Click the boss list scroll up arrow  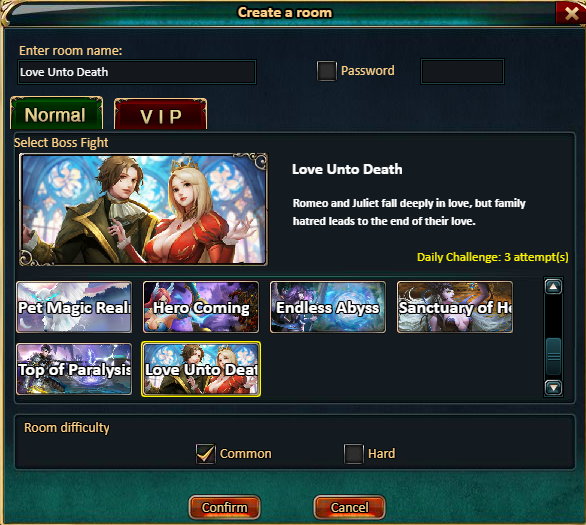[553, 287]
